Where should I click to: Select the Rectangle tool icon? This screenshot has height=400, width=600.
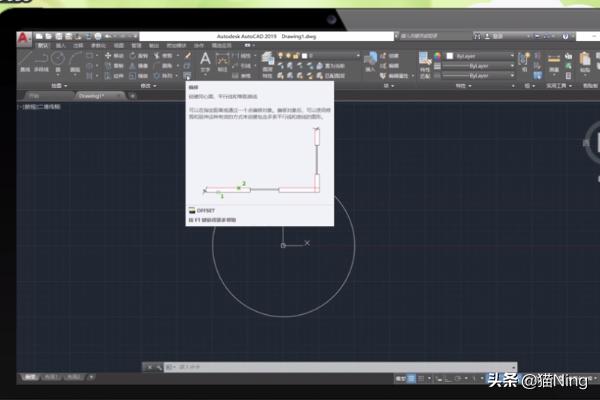coord(90,56)
